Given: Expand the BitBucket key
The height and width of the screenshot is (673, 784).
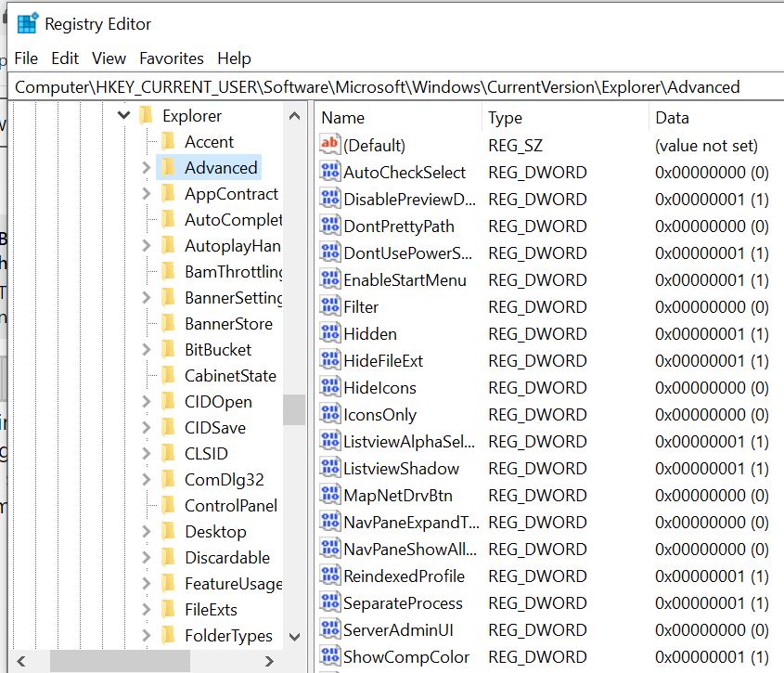Looking at the screenshot, I should (x=146, y=350).
